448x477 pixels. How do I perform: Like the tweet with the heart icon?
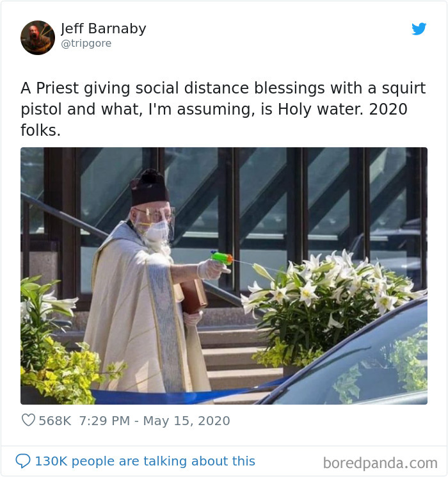click(x=28, y=421)
